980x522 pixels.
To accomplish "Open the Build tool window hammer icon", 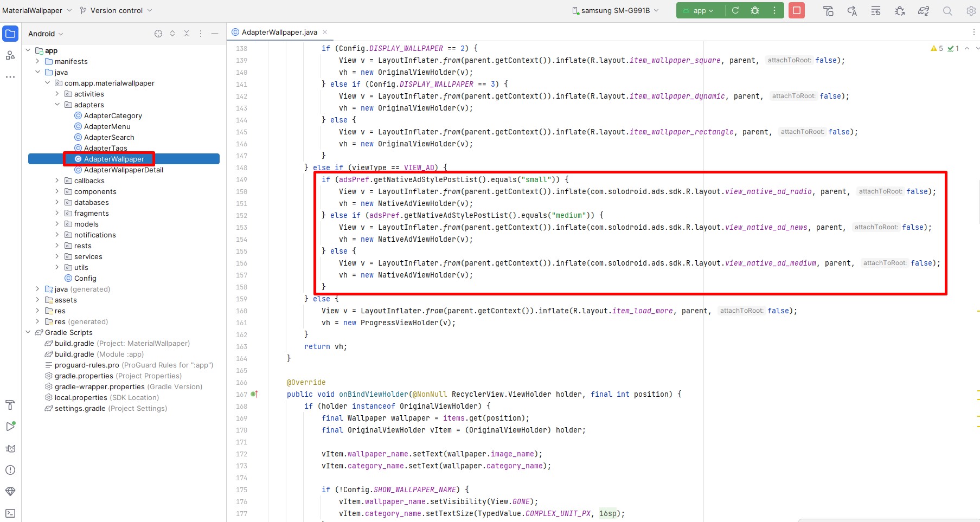I will pyautogui.click(x=10, y=405).
